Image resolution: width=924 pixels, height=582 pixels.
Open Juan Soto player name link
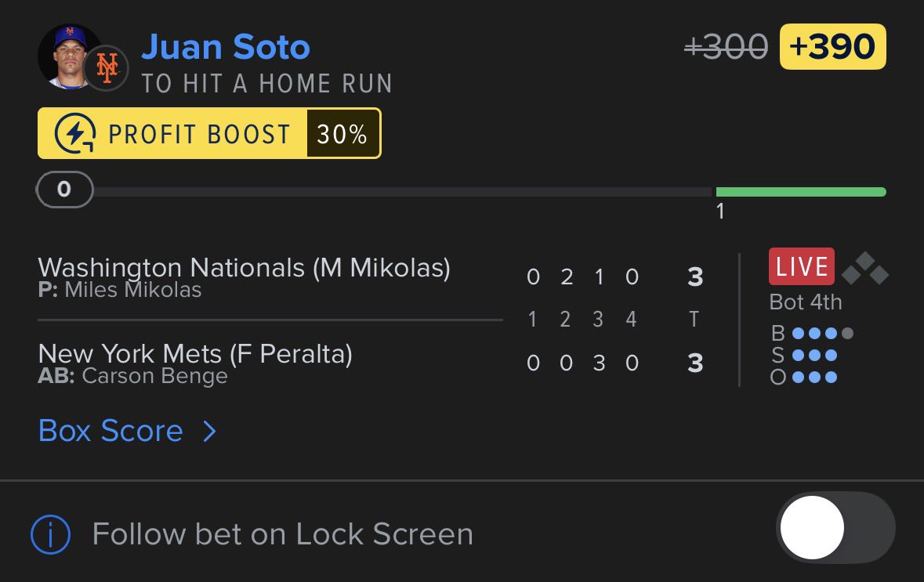226,46
